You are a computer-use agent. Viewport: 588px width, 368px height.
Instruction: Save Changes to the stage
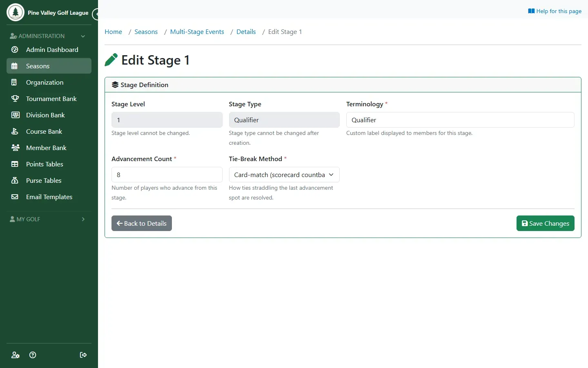546,223
